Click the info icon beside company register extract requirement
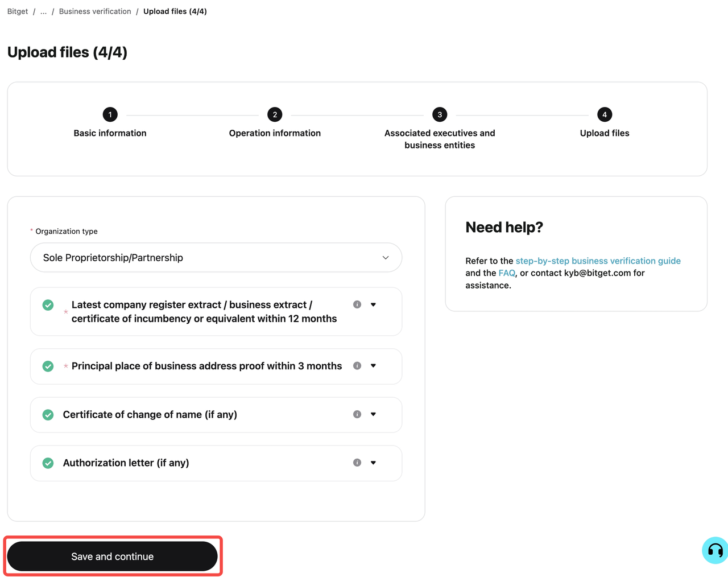The height and width of the screenshot is (577, 728). 357,304
